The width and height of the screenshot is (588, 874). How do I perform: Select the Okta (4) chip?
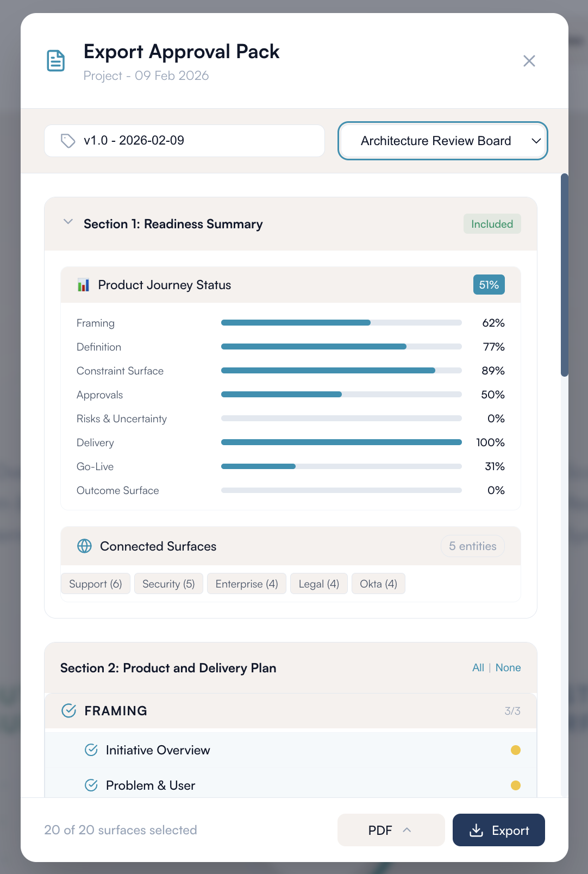(378, 584)
